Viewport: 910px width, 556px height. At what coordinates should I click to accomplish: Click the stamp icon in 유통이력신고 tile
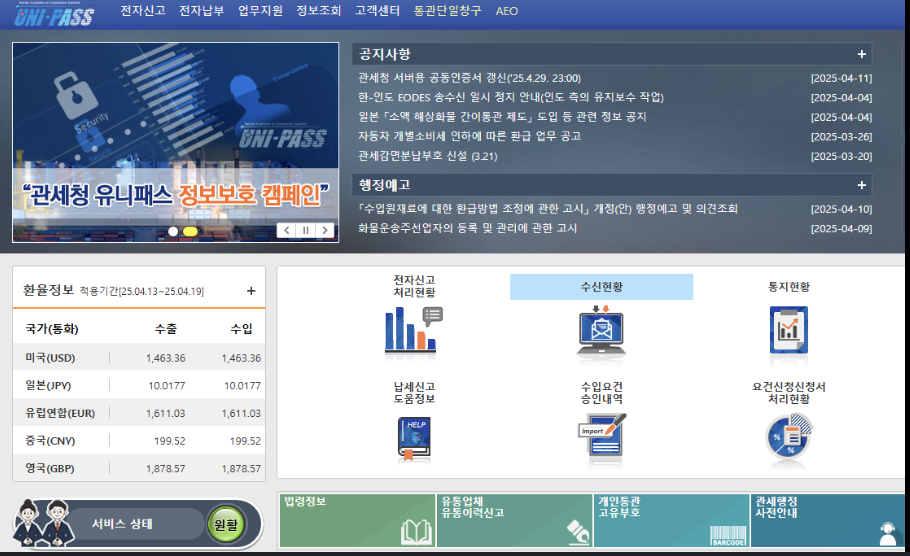point(578,532)
